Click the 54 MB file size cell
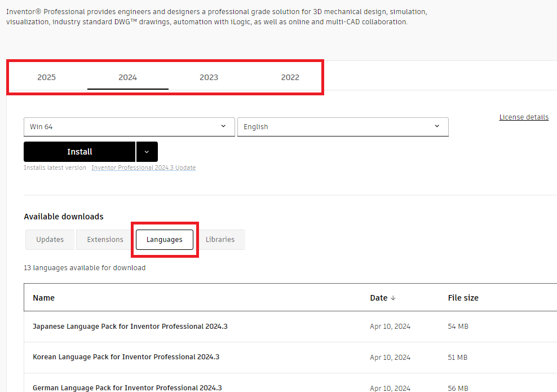The height and width of the screenshot is (392, 557). pyautogui.click(x=458, y=327)
